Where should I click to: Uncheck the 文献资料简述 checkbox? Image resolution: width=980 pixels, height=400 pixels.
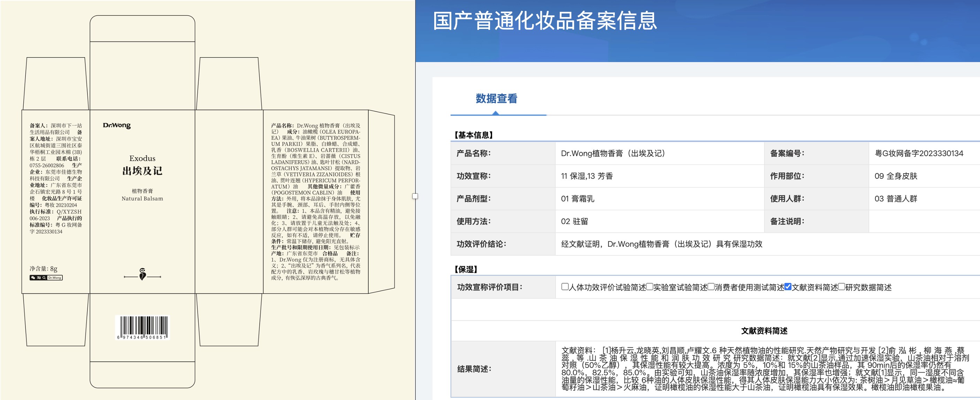[788, 287]
